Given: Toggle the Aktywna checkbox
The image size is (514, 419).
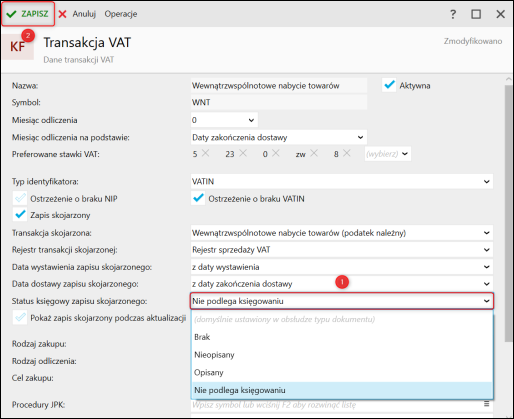Looking at the screenshot, I should coord(389,85).
